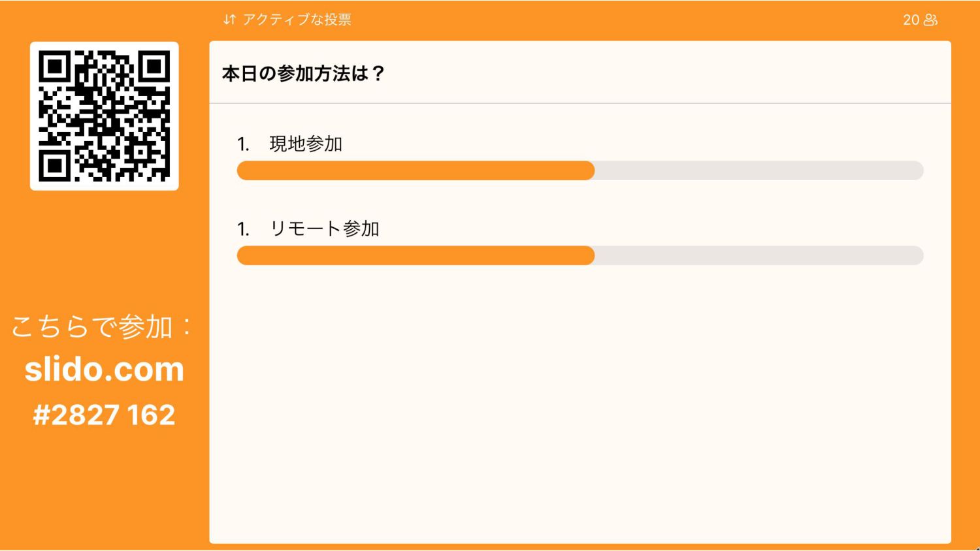Click the grey unfilled part of リモート参加 bar
Screen dimensions: 980x551
point(759,255)
